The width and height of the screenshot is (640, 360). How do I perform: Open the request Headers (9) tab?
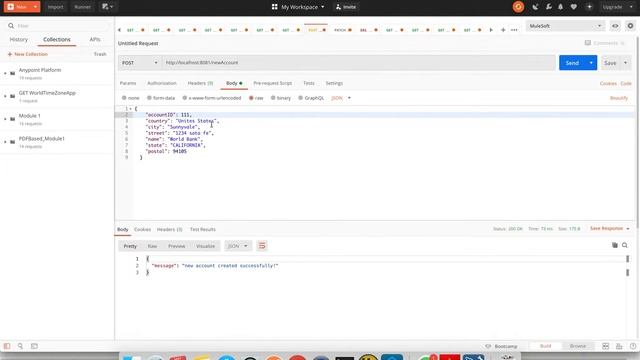200,83
